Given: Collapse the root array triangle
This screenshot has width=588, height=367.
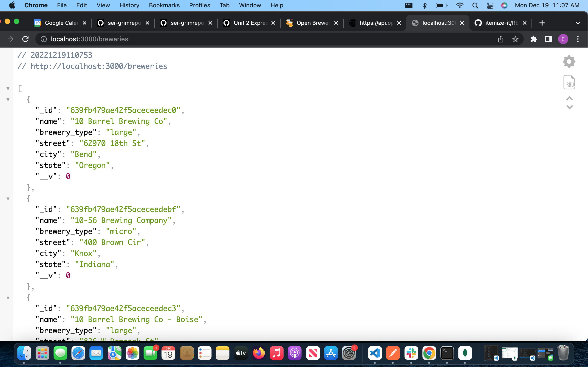Looking at the screenshot, I should click(x=8, y=89).
